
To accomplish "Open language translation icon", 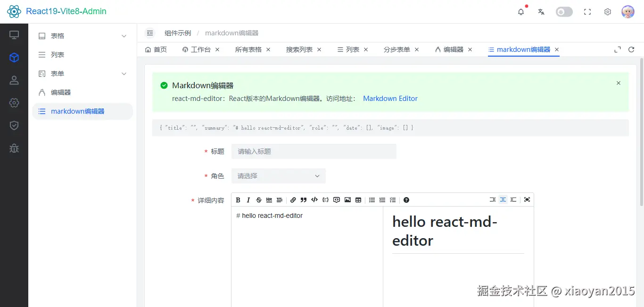I will pos(541,12).
